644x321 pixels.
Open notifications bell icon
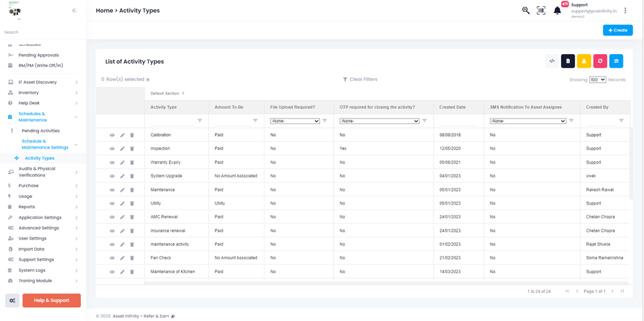coord(558,11)
